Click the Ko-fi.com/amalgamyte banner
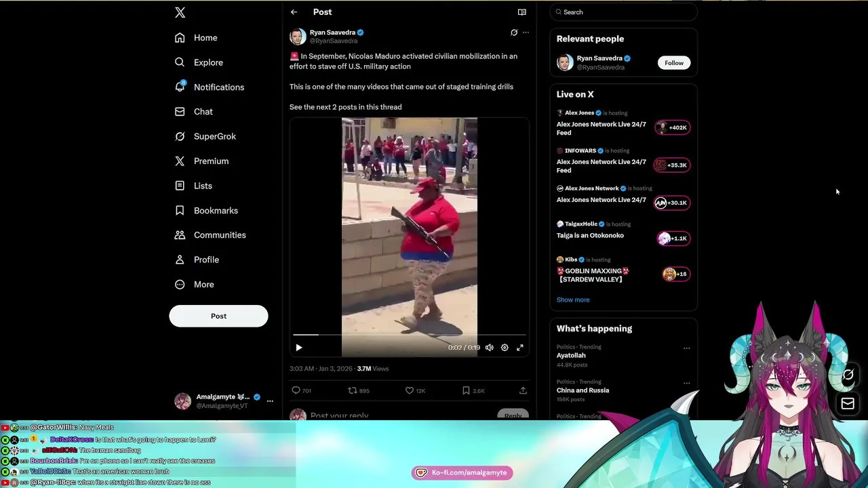868x488 pixels. 462,472
